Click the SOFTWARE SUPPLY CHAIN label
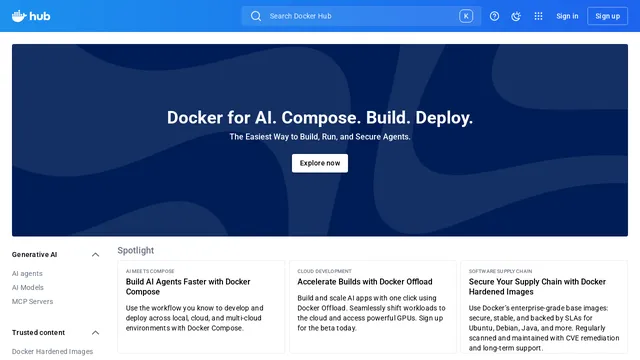 pos(500,271)
